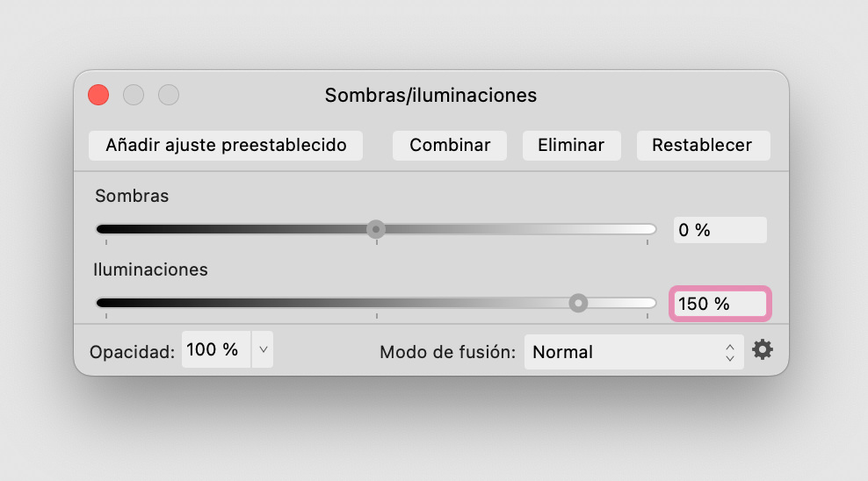This screenshot has height=481, width=868.
Task: Click the gray zoom window button
Action: pyautogui.click(x=169, y=95)
